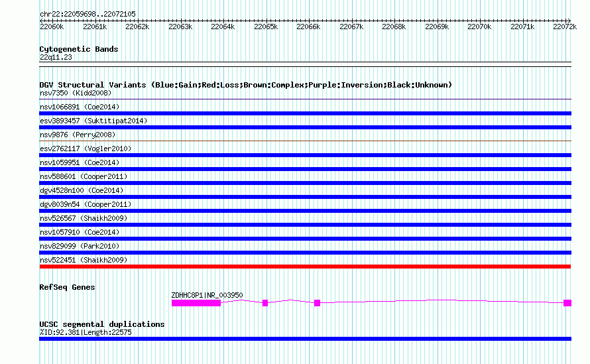Open the nsv1059951 (Coe2014) variant label
This screenshot has width=590, height=364.
(x=80, y=162)
